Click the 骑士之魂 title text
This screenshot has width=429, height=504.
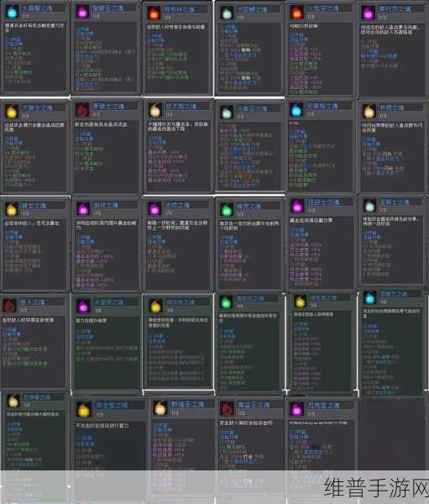pyautogui.click(x=34, y=206)
